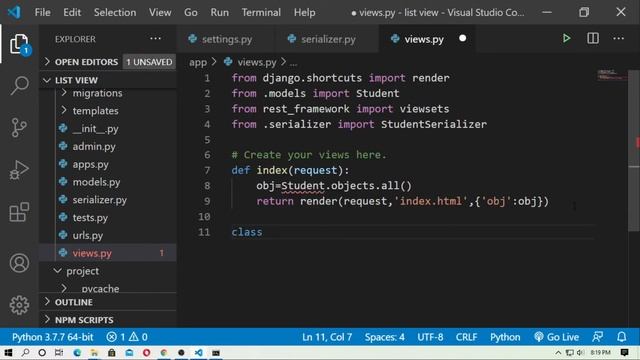
Task: Click the VS Code logo in title bar
Action: [x=14, y=12]
